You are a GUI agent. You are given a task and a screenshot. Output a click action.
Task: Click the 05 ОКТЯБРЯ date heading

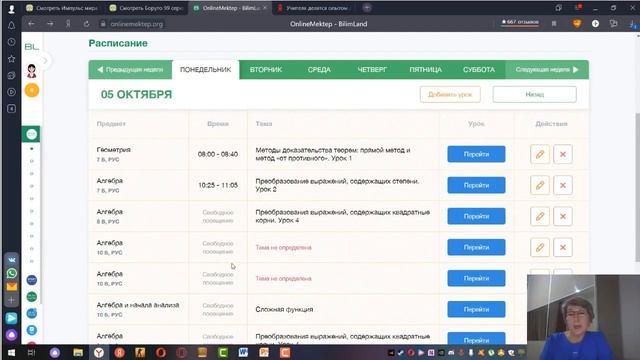pos(136,94)
